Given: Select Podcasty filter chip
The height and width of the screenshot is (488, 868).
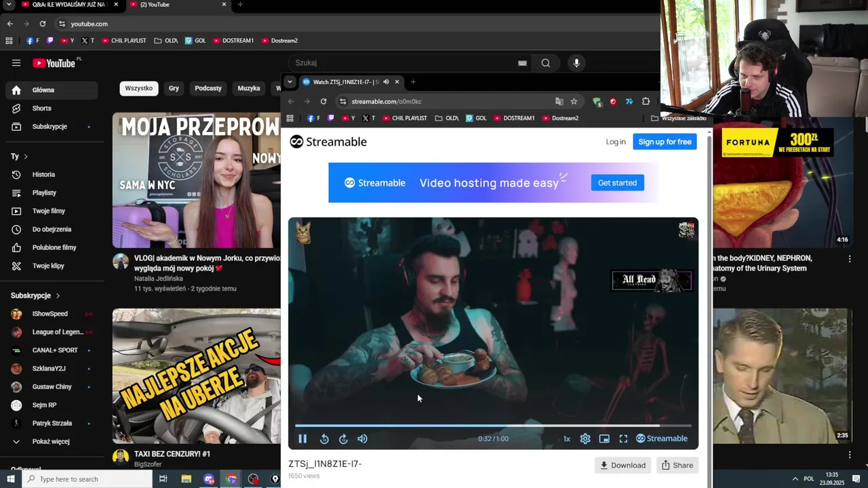Looking at the screenshot, I should click(208, 88).
